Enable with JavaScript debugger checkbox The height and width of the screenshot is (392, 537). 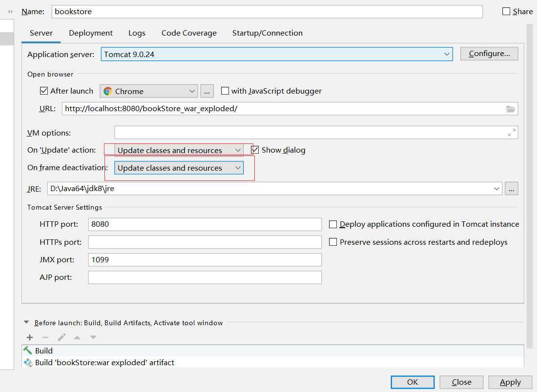tap(225, 91)
